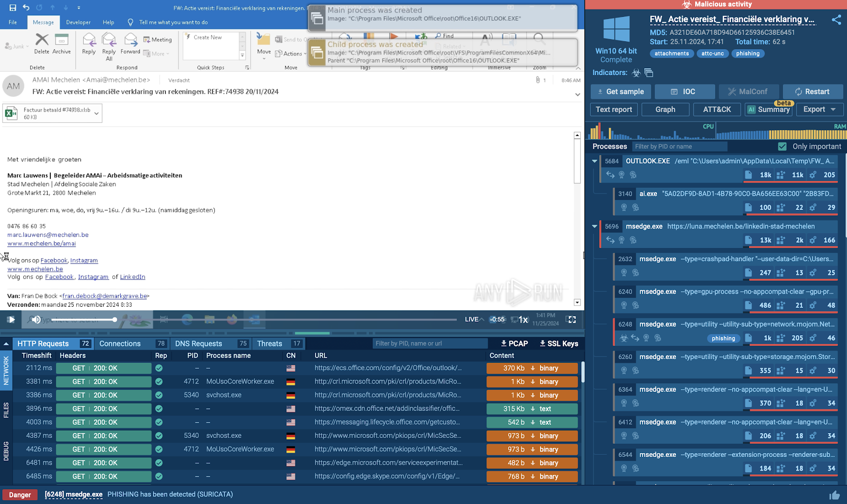Switch to the Developer ribbon tab

(78, 22)
